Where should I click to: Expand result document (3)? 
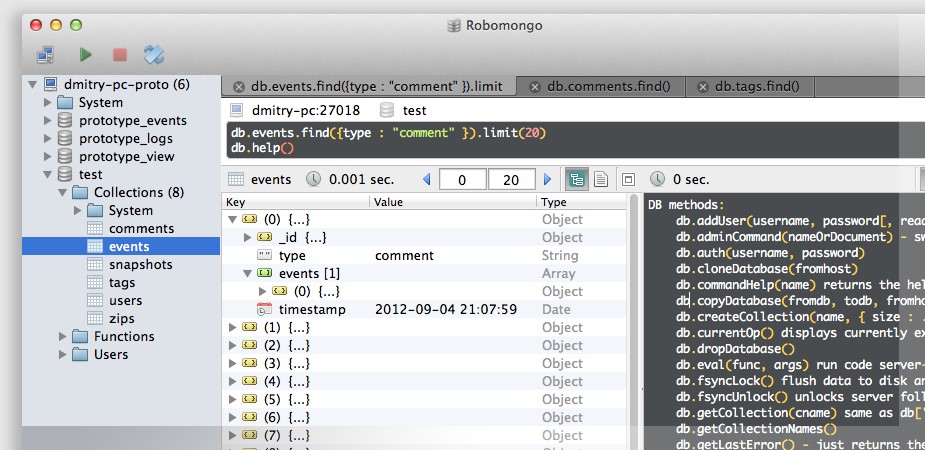tap(234, 382)
